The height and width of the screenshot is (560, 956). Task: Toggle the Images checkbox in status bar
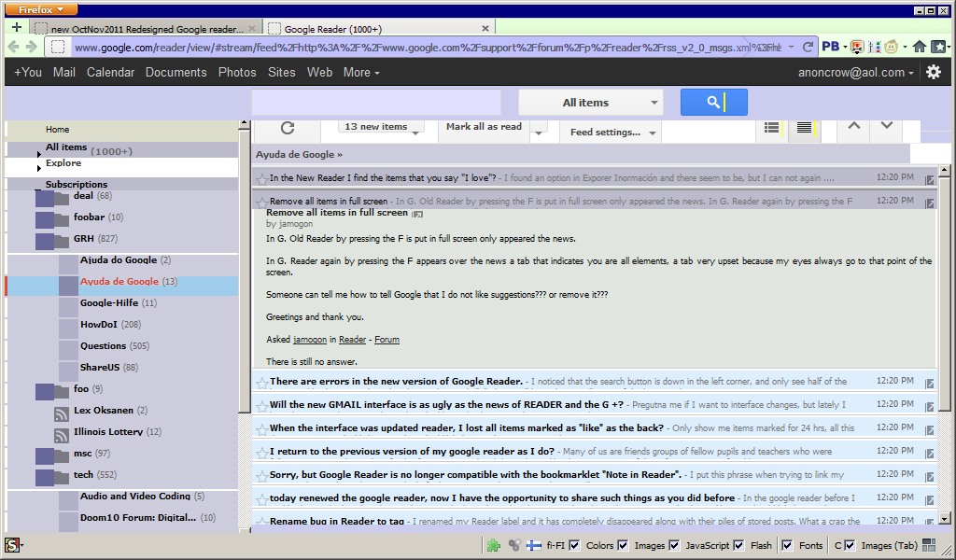coord(623,545)
